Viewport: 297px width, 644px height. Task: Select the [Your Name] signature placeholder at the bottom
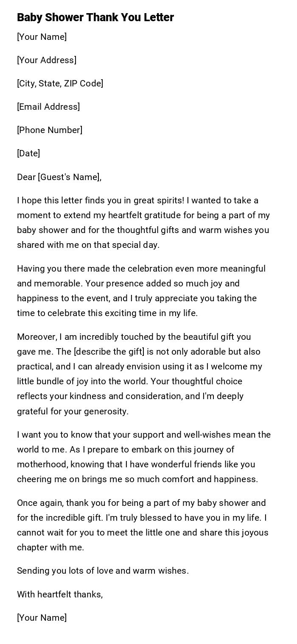pyautogui.click(x=42, y=618)
